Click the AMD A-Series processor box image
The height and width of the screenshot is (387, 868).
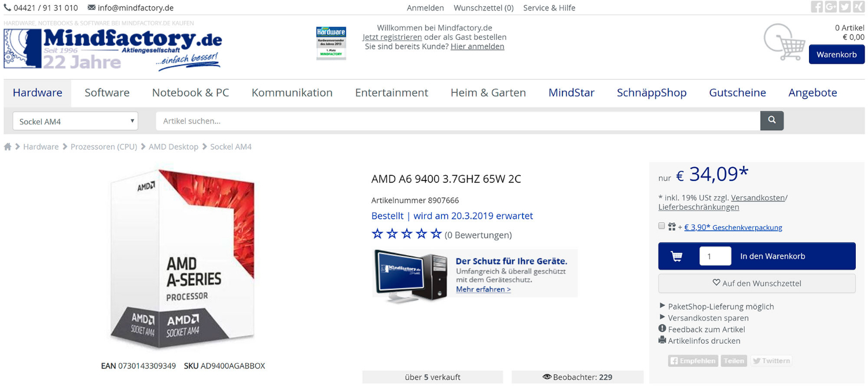(182, 259)
